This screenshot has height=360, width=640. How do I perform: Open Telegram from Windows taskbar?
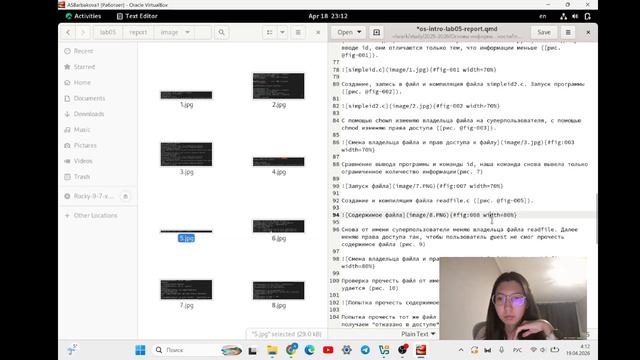tap(365, 350)
